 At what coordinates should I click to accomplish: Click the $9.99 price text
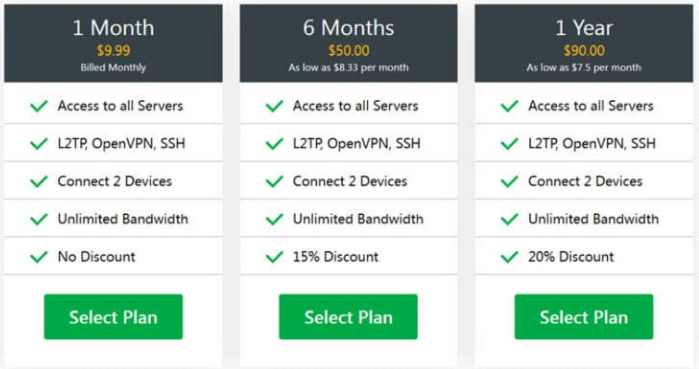coord(113,50)
